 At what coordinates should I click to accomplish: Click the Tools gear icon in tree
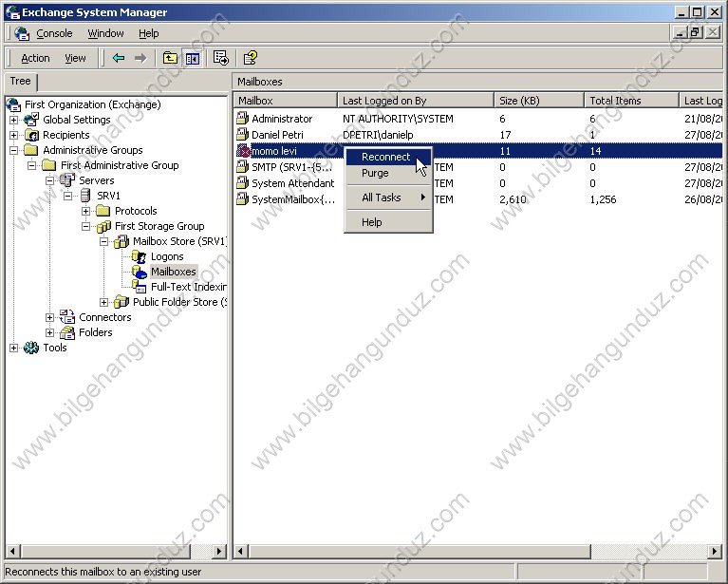pos(31,348)
